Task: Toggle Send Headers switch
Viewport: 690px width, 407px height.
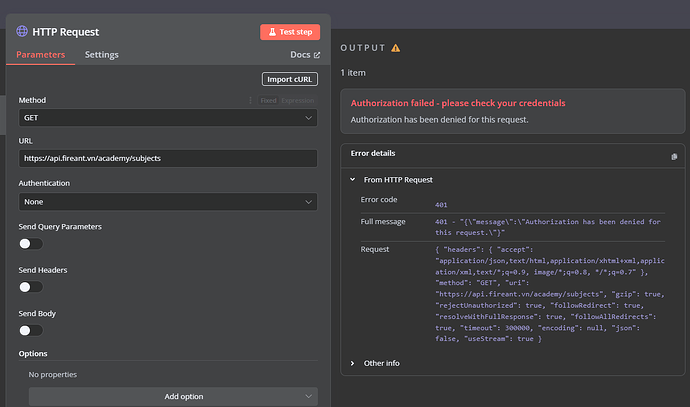Action: [31, 287]
